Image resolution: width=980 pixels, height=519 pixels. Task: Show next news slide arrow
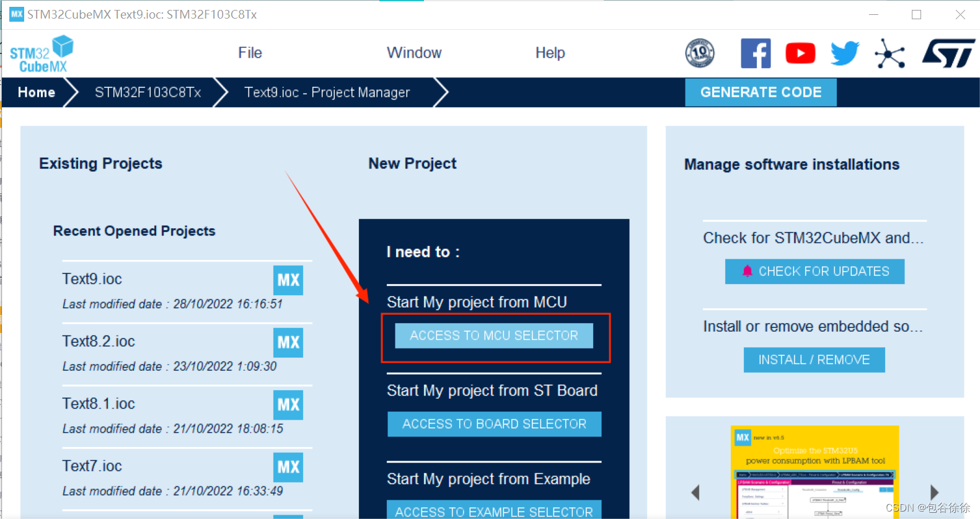[x=934, y=492]
